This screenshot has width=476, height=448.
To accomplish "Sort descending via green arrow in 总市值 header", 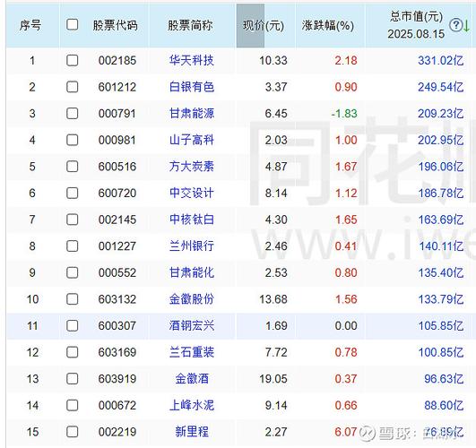I will pyautogui.click(x=467, y=25).
